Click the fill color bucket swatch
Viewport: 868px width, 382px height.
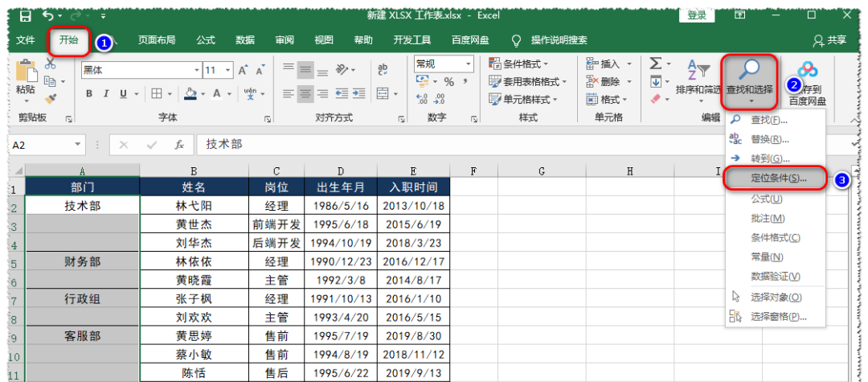[x=190, y=93]
